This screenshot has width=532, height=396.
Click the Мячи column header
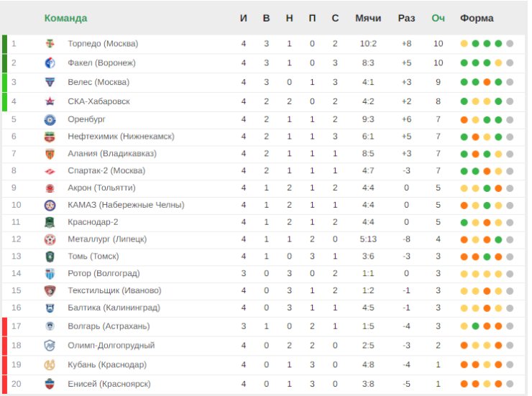pos(368,18)
